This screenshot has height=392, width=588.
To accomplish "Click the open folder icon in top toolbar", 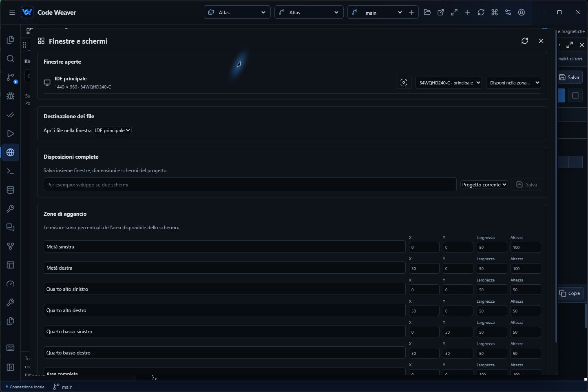I will (x=427, y=12).
